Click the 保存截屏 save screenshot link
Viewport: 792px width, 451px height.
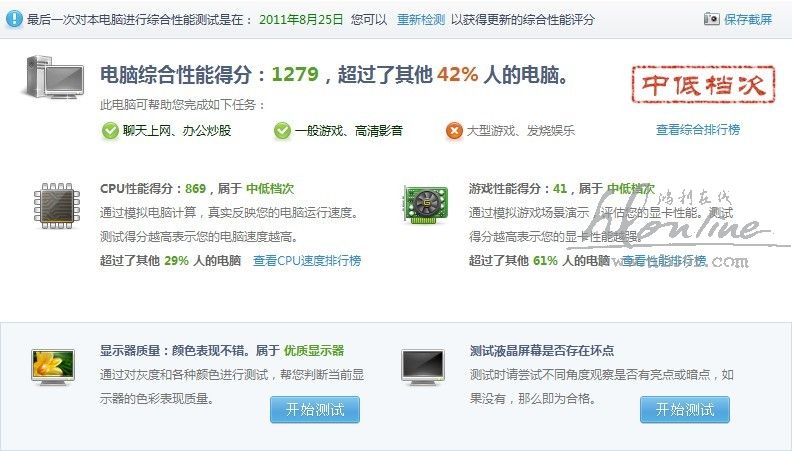click(748, 20)
